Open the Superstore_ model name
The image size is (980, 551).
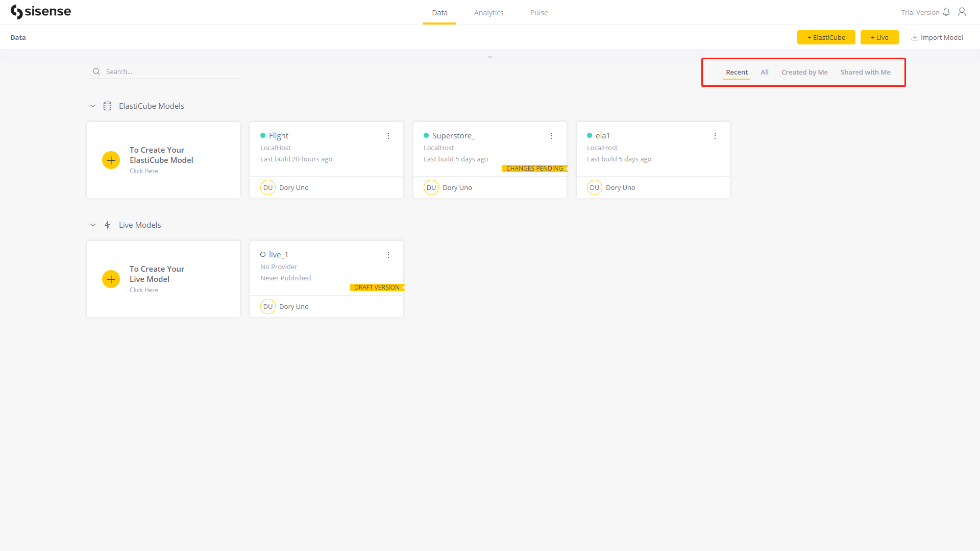point(453,135)
